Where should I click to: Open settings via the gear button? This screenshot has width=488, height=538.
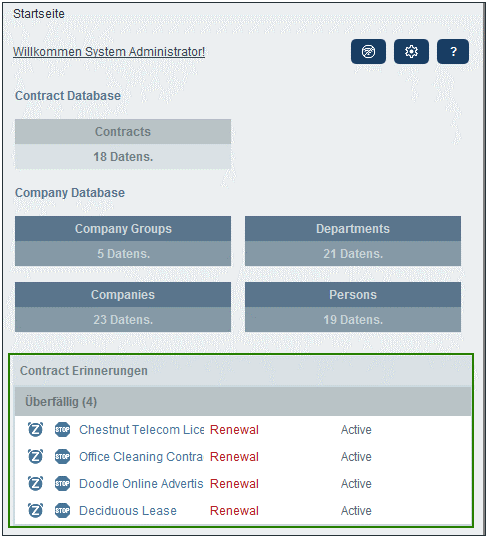(x=411, y=51)
